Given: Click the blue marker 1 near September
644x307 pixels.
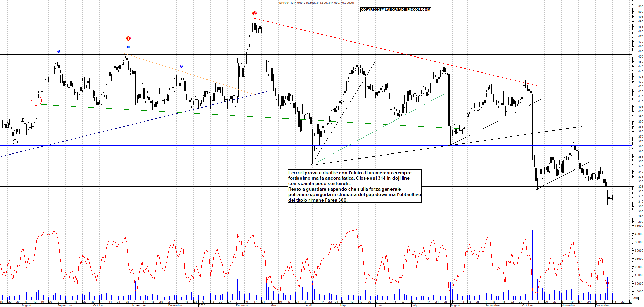Looking at the screenshot, I should [x=59, y=51].
